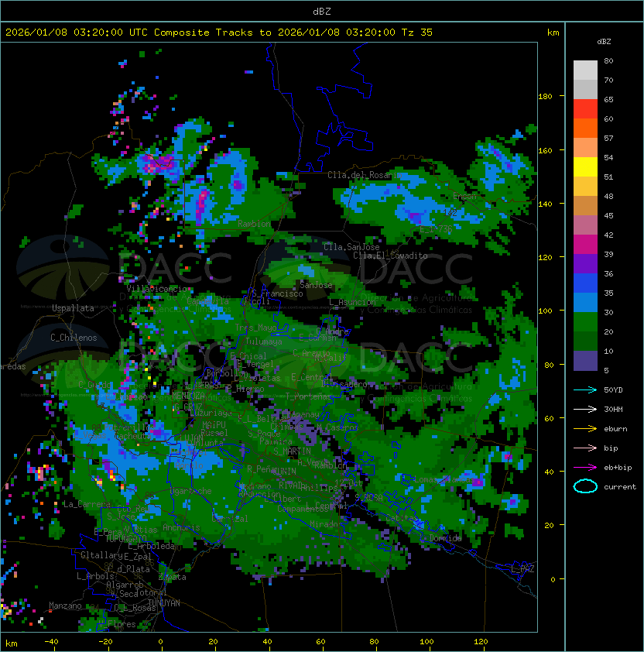Click the 'Clla.SanJose' map label
The width and height of the screenshot is (644, 652).
[x=351, y=247]
